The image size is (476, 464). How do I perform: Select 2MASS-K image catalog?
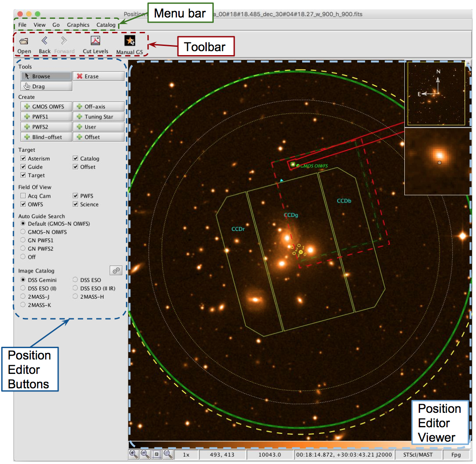coord(23,305)
